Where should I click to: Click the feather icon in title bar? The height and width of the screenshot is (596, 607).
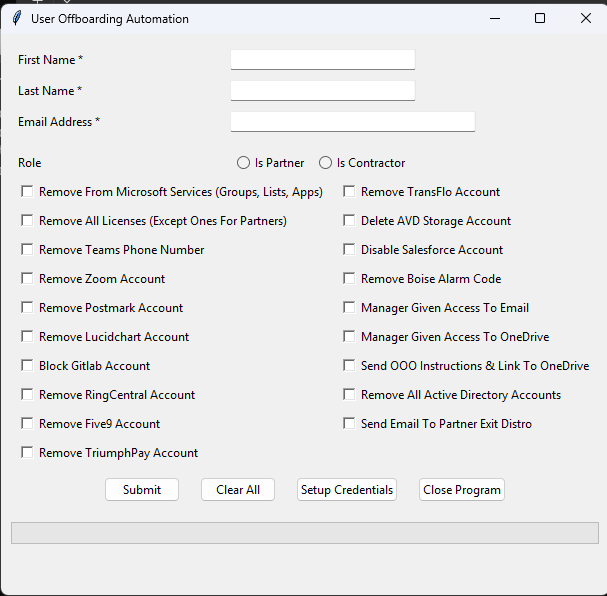[17, 18]
